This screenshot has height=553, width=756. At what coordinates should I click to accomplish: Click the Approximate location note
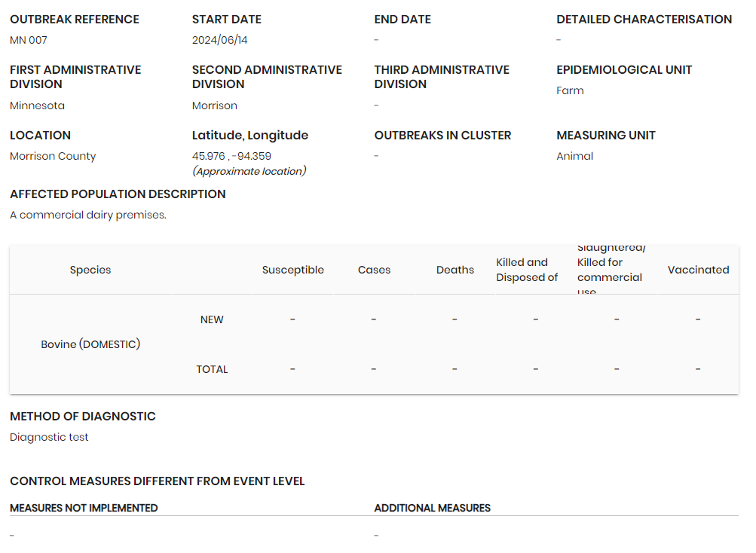[249, 171]
